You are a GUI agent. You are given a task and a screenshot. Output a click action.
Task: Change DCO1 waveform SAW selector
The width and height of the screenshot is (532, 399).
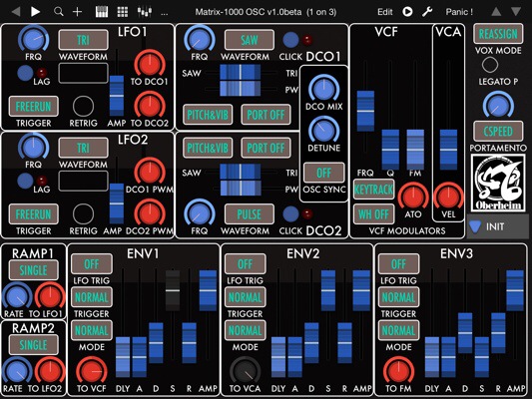tap(250, 40)
